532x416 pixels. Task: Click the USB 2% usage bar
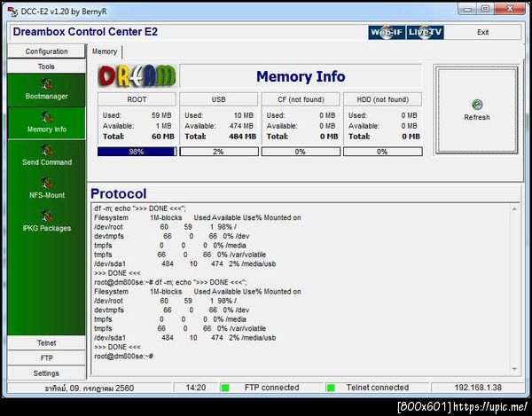(x=219, y=152)
